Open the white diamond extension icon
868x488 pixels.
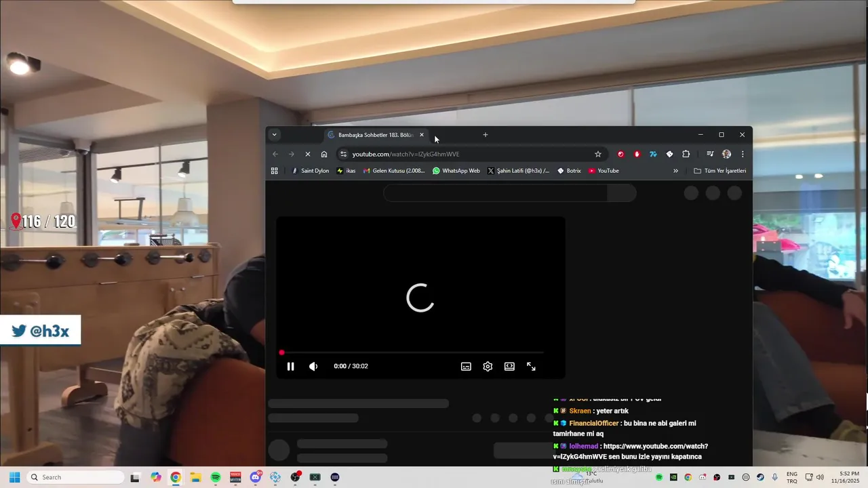point(669,154)
